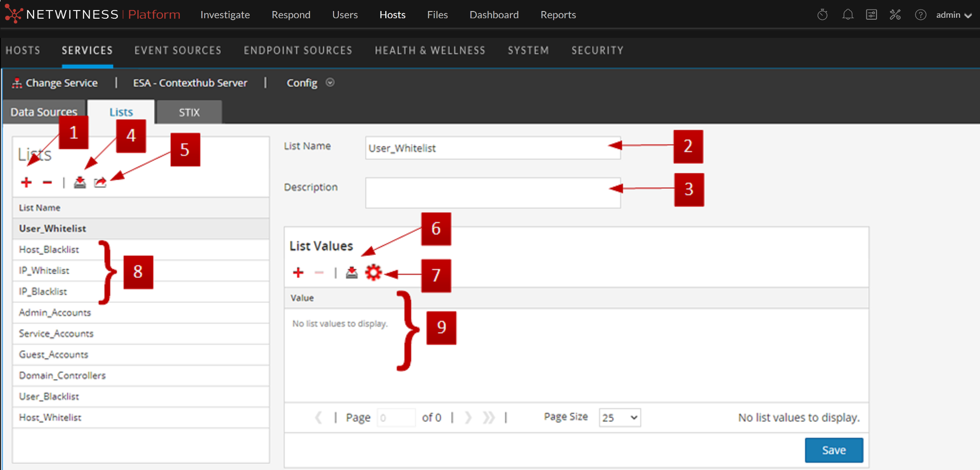
Task: Open list values settings gear icon
Action: (373, 272)
